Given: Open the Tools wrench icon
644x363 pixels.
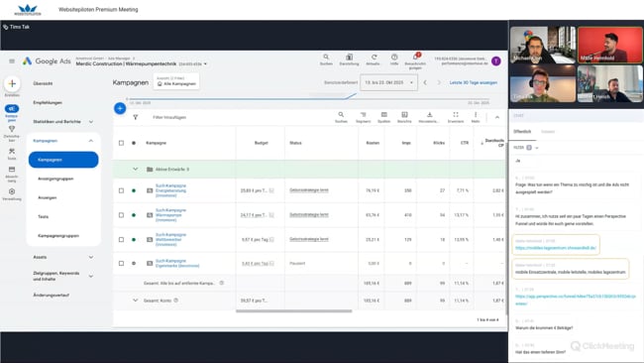Looking at the screenshot, I should [12, 152].
